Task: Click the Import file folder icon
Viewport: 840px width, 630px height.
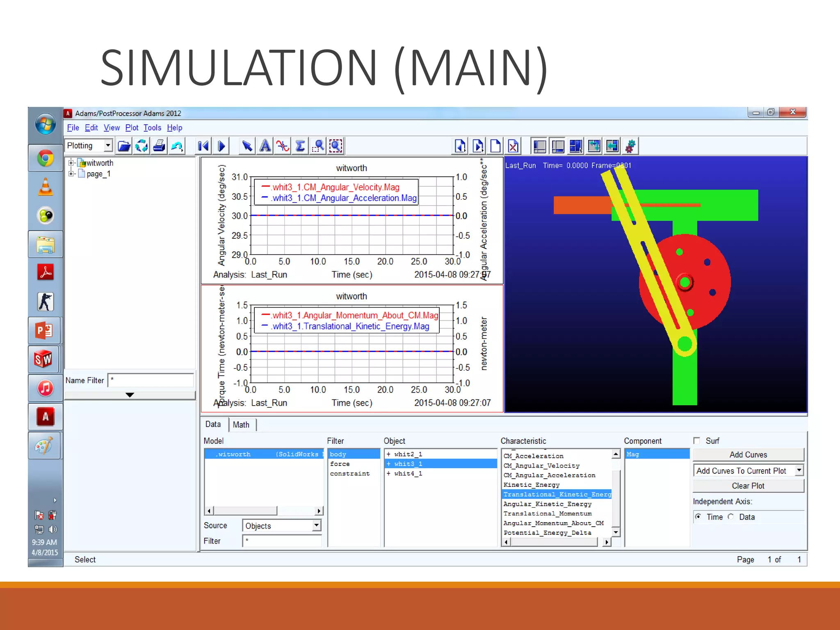Action: point(124,146)
